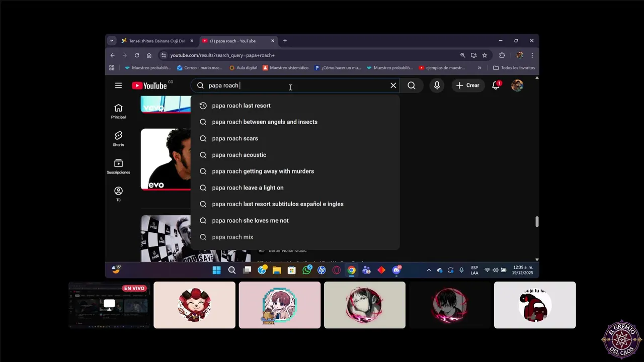Go to the YouTube home logo
This screenshot has width=644, height=362.
149,85
